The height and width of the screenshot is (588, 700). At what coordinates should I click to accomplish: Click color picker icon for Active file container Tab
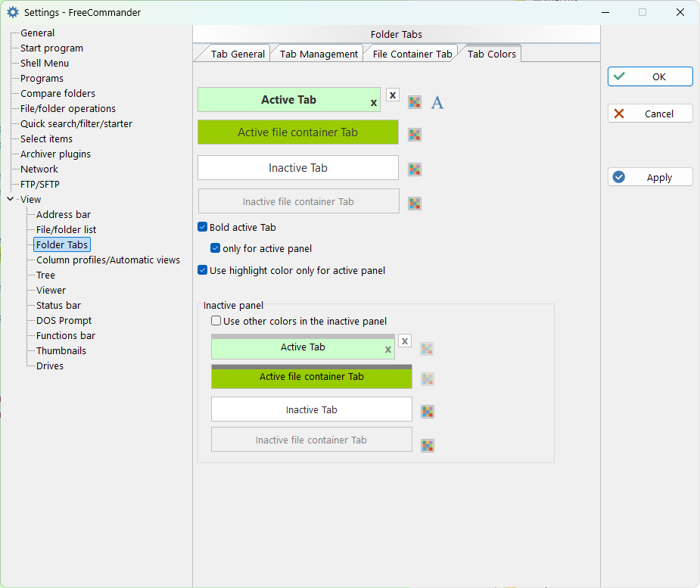click(415, 135)
